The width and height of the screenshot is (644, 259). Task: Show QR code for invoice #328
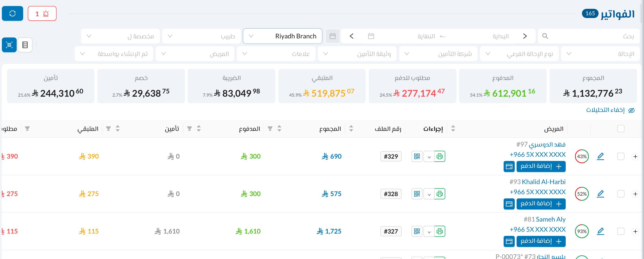click(417, 194)
